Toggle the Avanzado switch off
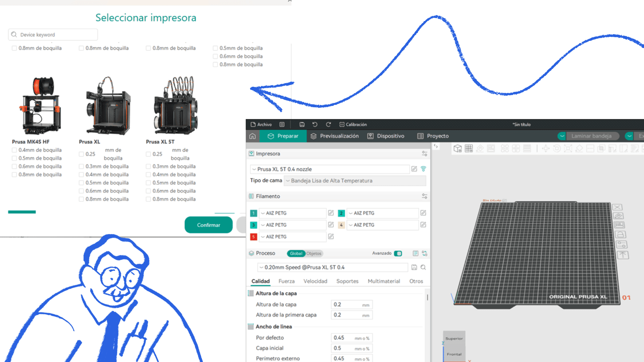644x362 pixels. [398, 253]
